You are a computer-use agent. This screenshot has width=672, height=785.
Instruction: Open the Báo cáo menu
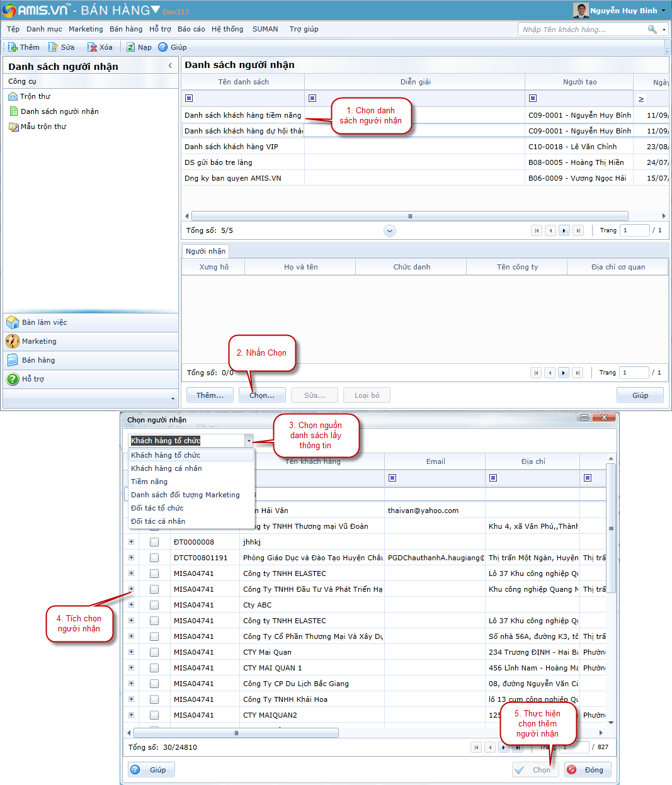191,29
